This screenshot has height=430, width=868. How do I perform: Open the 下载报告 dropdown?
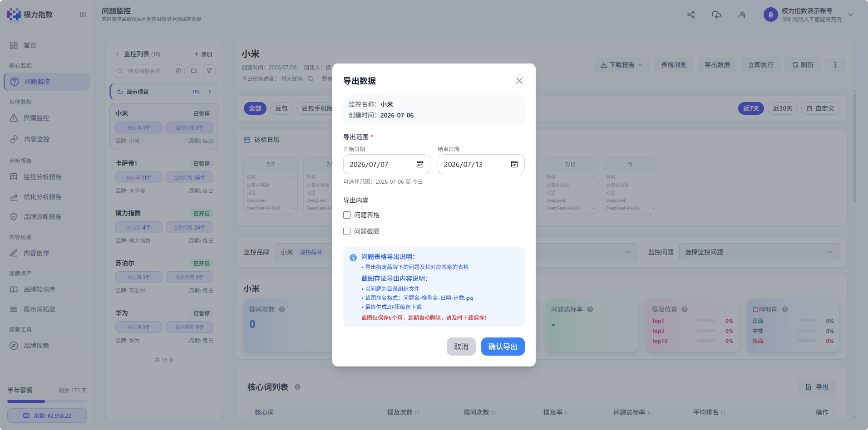point(621,65)
